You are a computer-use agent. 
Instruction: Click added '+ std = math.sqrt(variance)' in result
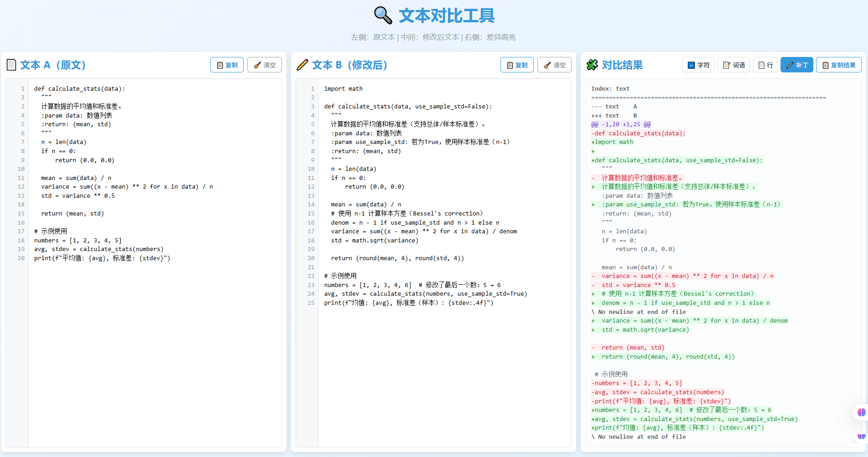[640, 330]
